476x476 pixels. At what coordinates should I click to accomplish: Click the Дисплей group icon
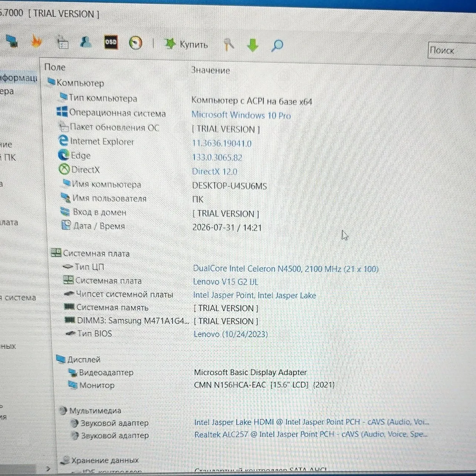(61, 359)
